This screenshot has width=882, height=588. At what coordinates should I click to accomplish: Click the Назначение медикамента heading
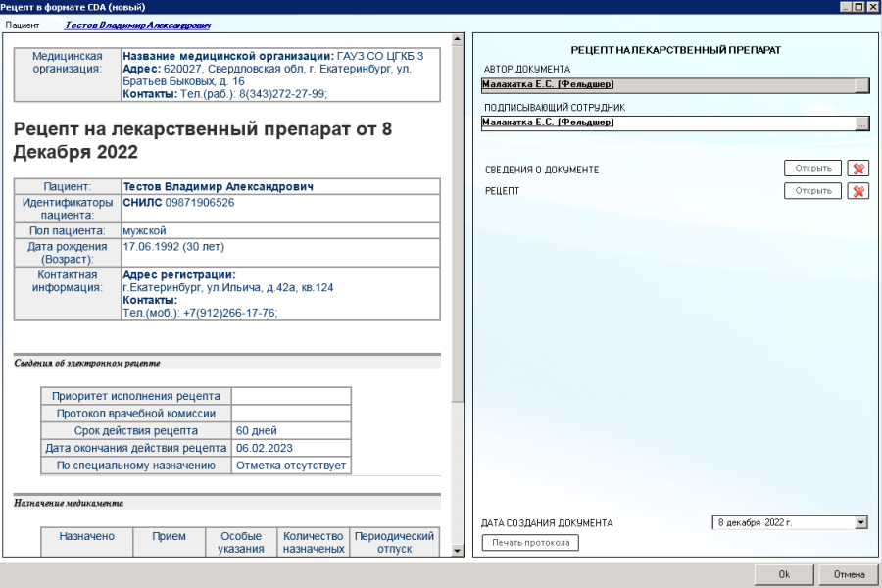pyautogui.click(x=69, y=503)
